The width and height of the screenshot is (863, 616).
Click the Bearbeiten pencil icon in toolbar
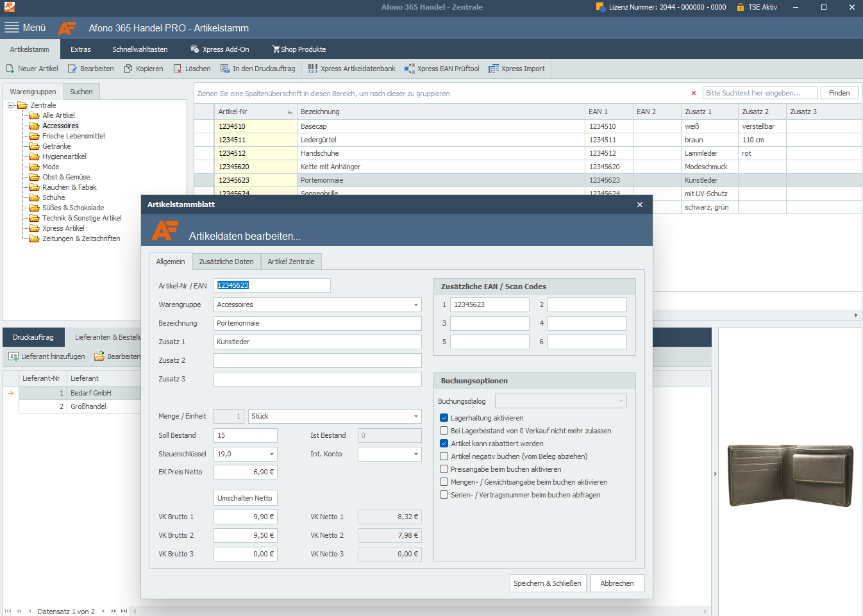tap(72, 69)
